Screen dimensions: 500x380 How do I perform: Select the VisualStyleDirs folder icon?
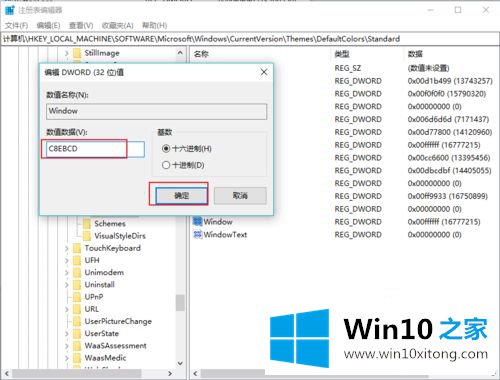[87, 236]
